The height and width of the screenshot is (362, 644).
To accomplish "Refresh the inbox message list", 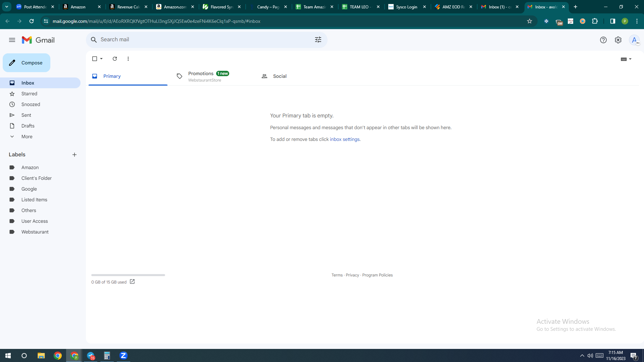I will pyautogui.click(x=115, y=59).
